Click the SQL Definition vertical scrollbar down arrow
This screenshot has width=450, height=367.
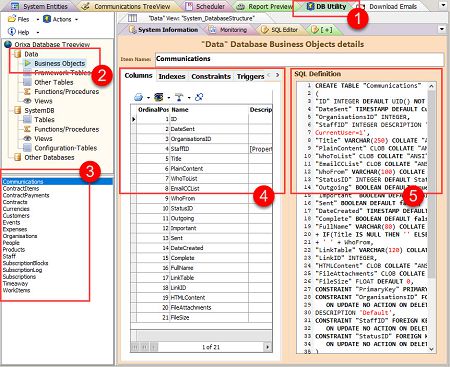point(431,349)
